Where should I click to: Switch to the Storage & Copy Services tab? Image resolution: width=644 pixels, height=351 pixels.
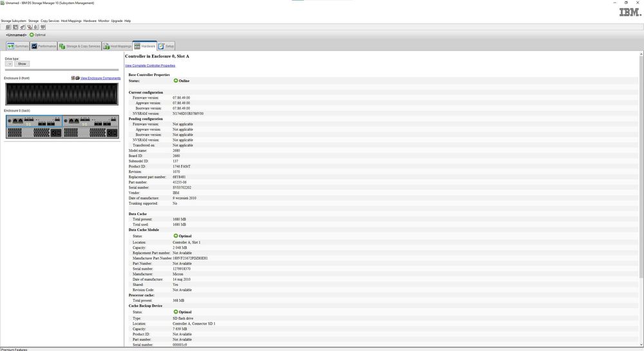[80, 46]
